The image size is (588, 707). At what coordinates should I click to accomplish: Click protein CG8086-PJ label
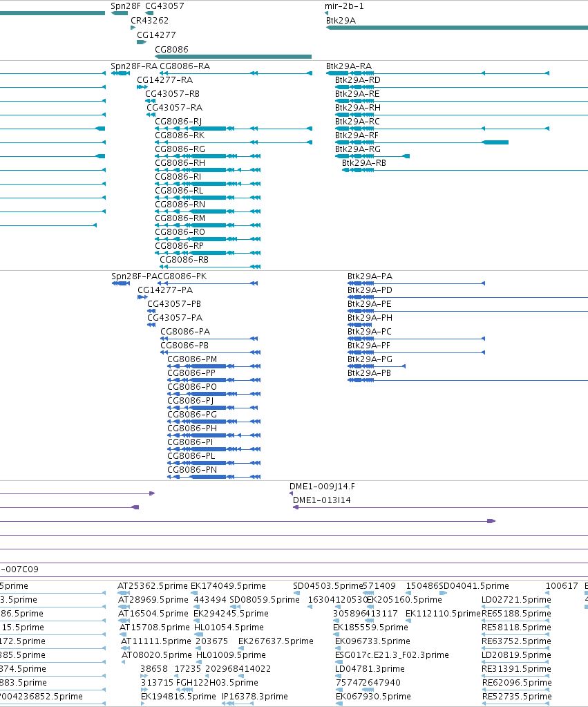pos(190,401)
